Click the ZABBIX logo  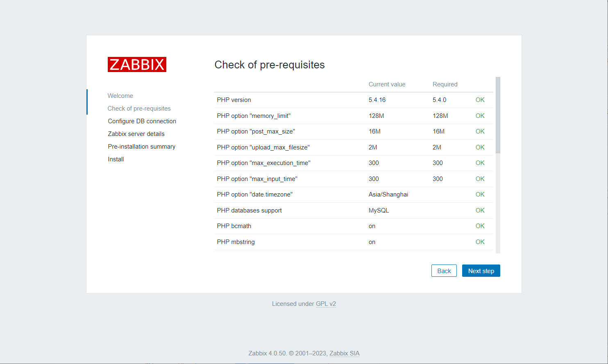[x=137, y=65]
